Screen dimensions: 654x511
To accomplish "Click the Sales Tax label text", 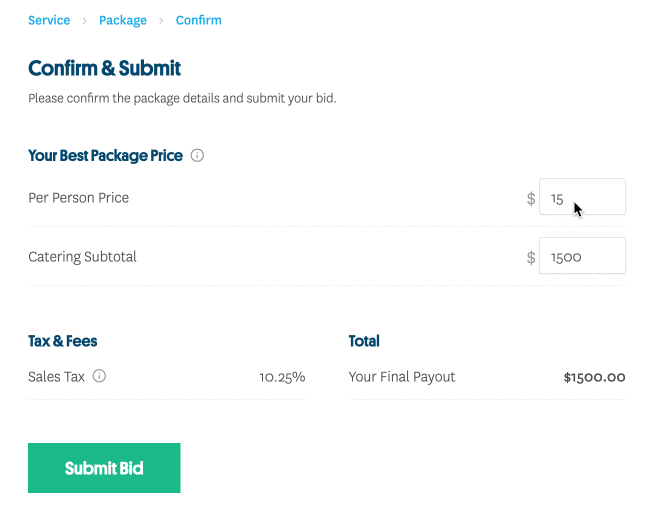I will (x=56, y=377).
